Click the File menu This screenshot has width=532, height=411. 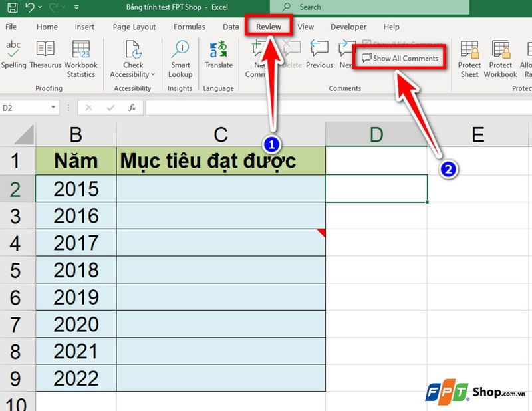click(11, 27)
